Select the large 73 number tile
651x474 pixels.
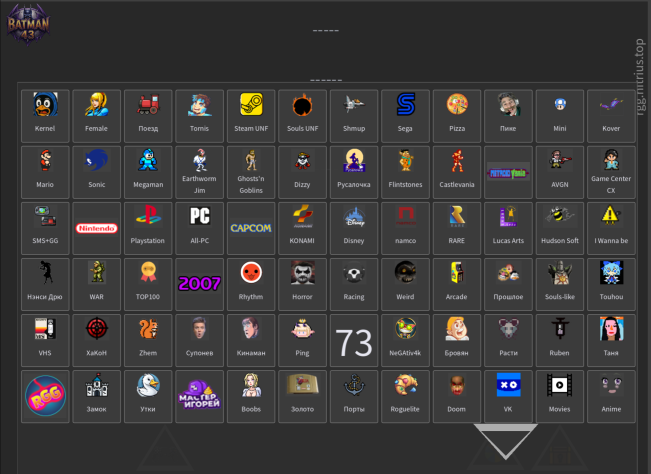click(x=354, y=341)
